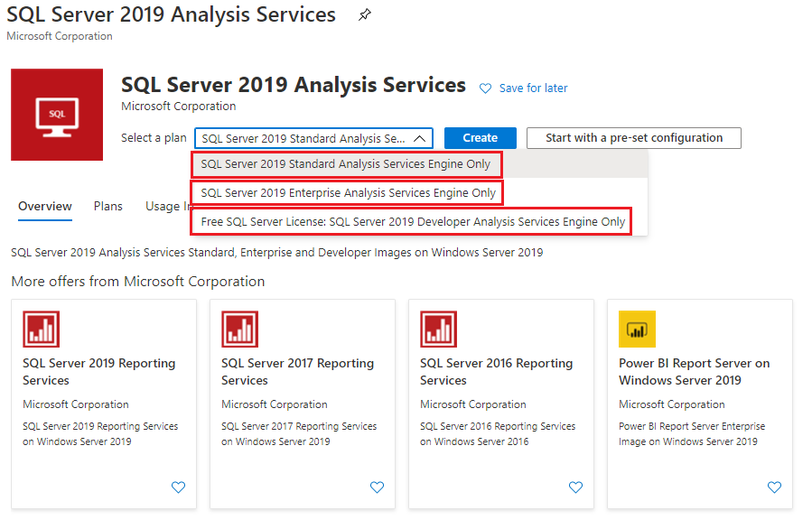Screen dimensions: 812x520
Task: Choose Enterprise Analysis Services Engine Only plan
Action: tap(347, 193)
